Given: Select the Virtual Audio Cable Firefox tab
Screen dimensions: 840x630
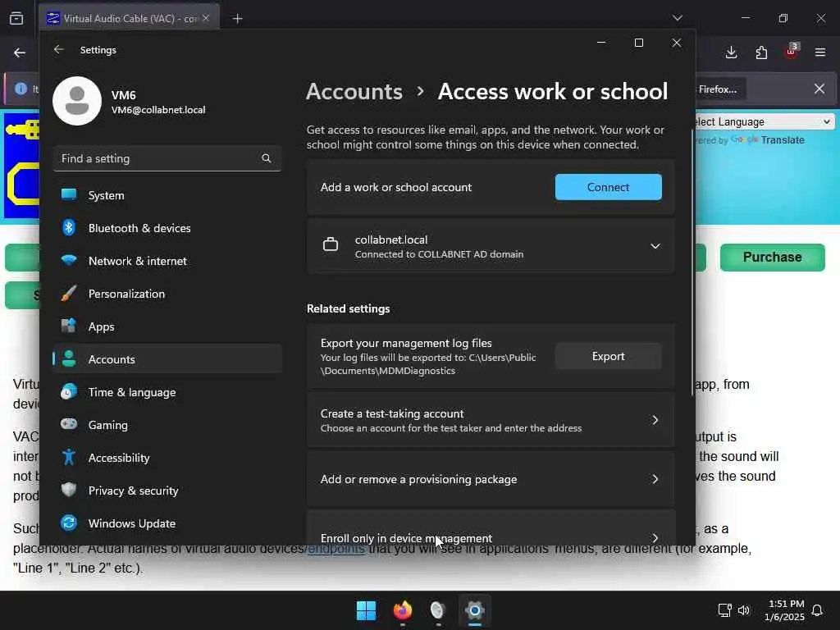Looking at the screenshot, I should point(129,18).
